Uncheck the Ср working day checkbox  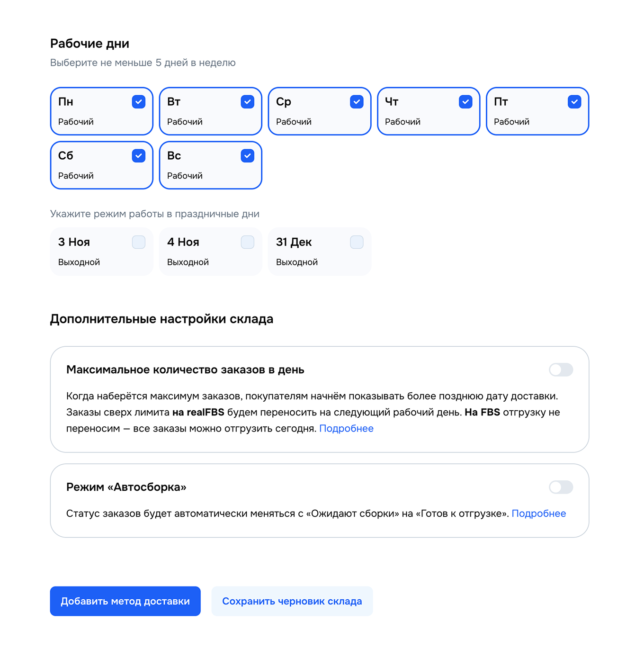click(x=356, y=101)
